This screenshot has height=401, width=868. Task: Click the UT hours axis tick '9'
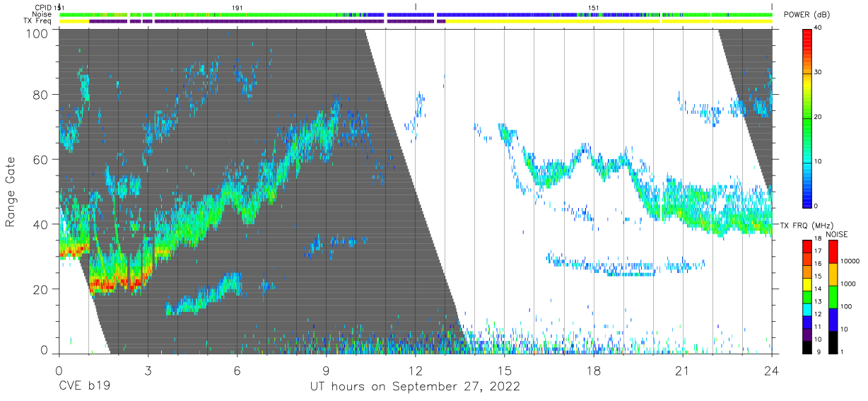(326, 371)
